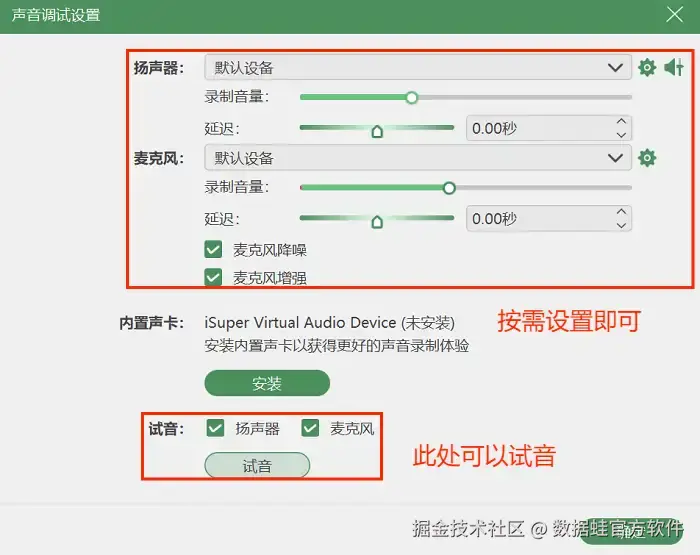Expand the 麦克风 device dropdown
Screen dimensions: 700x555
[418, 158]
